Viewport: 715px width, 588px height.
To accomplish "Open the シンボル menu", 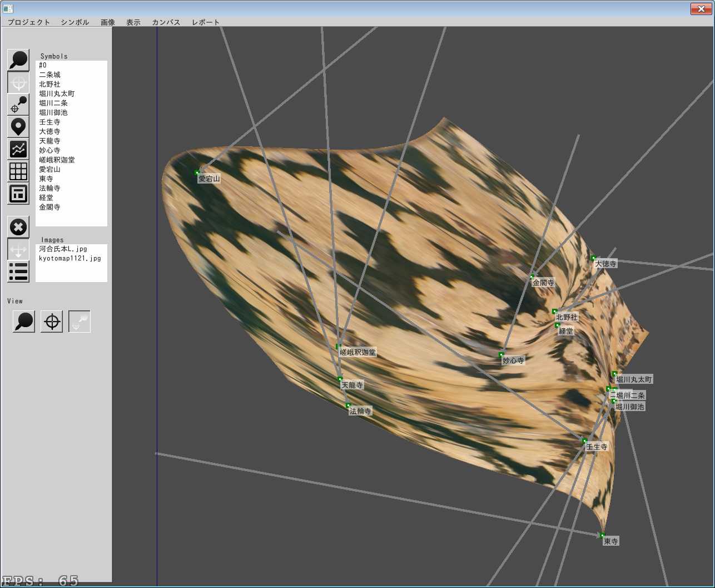I will pos(75,22).
